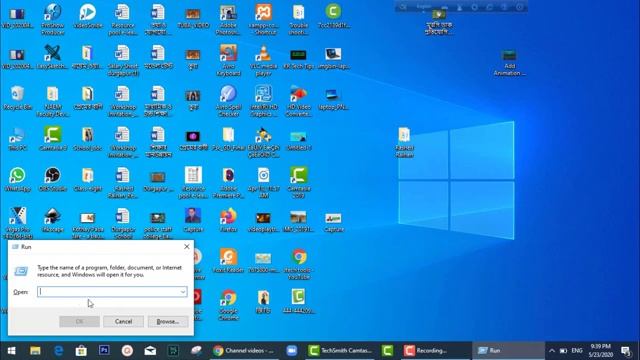Switch to the Recording... taskbar window

pos(435,351)
